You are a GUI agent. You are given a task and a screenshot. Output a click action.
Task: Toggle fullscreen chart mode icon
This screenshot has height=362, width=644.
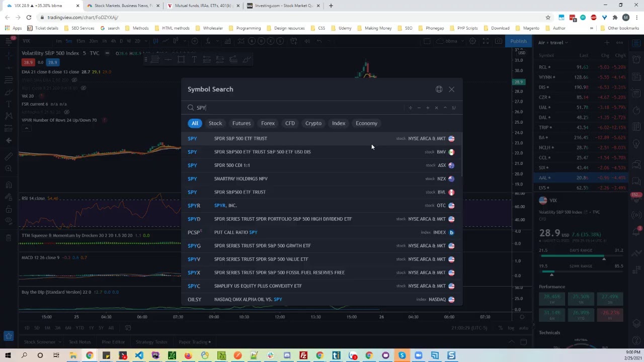pyautogui.click(x=486, y=41)
